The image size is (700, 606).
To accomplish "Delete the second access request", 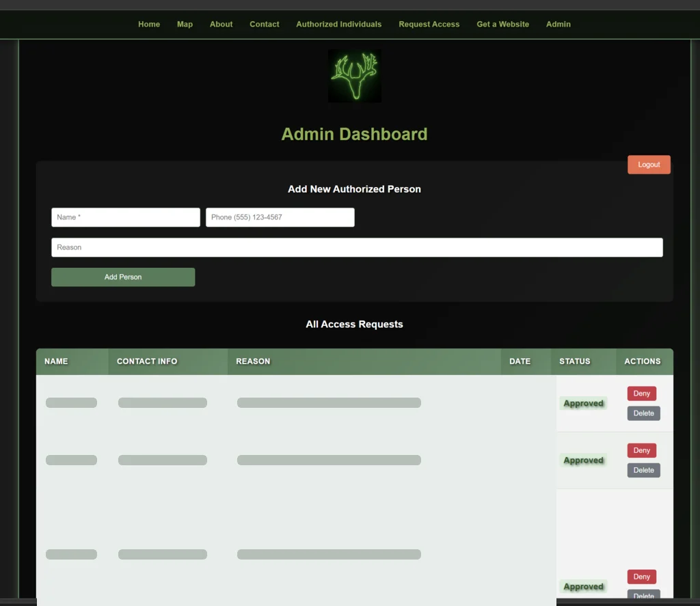I will [643, 470].
